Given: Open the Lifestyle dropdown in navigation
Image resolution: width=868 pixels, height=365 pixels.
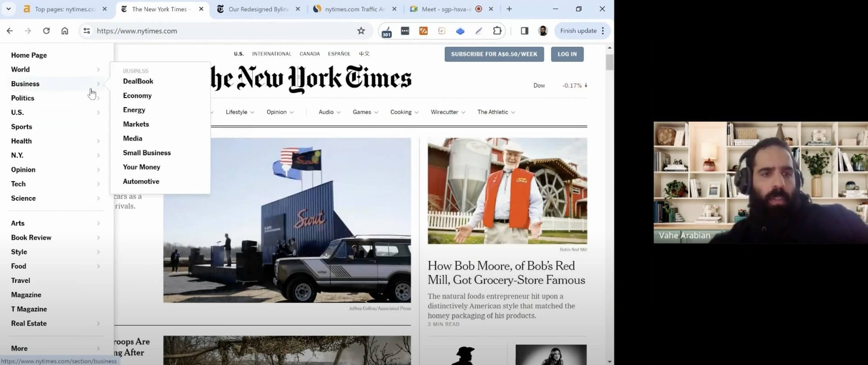Looking at the screenshot, I should [240, 112].
